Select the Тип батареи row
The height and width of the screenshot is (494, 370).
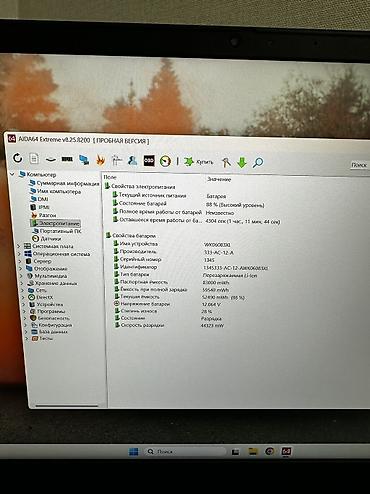coord(135,274)
